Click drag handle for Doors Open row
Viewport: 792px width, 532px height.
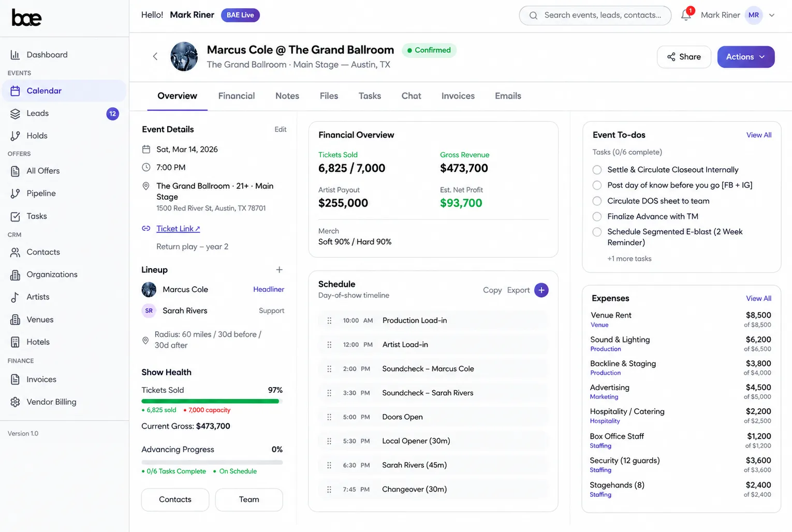(329, 417)
